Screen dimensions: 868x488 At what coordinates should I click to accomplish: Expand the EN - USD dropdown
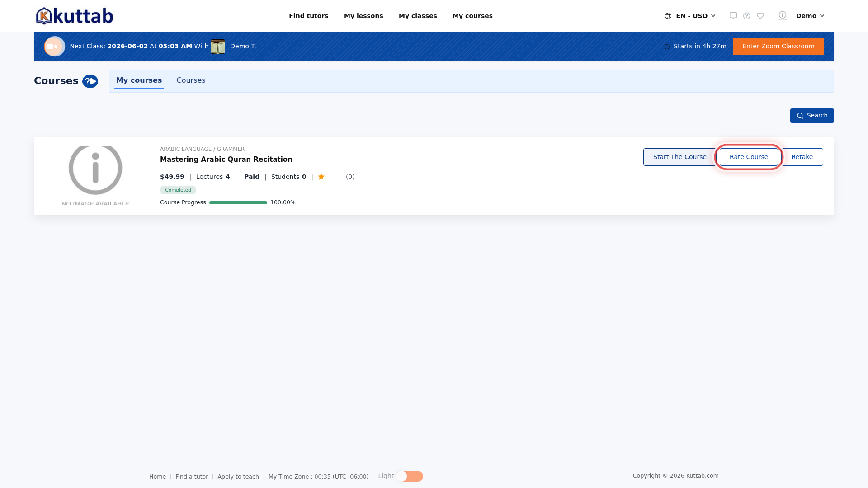coord(691,16)
